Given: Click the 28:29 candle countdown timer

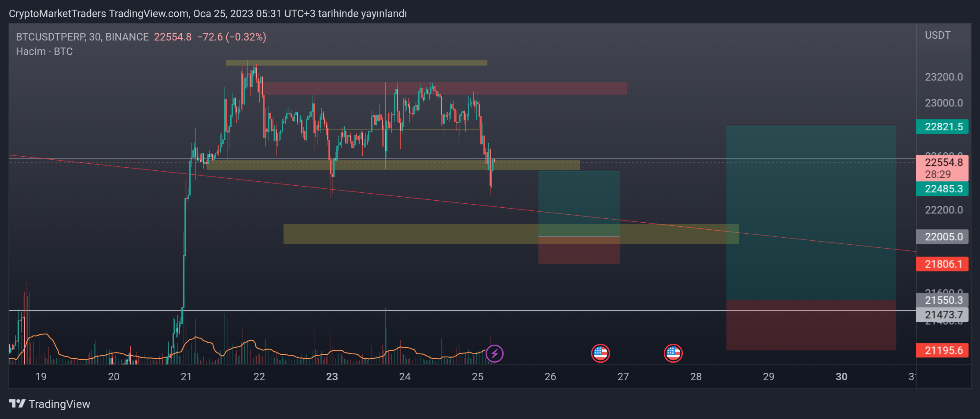Looking at the screenshot, I should (x=938, y=174).
